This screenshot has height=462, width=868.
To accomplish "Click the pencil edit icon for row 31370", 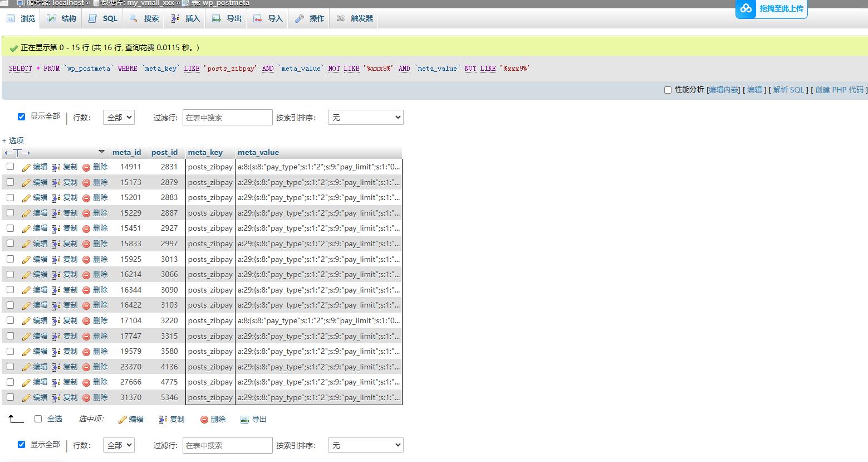I will point(26,398).
